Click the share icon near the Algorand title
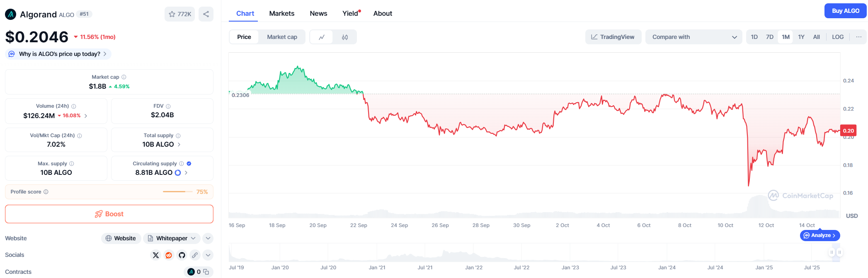This screenshot has width=868, height=278. point(206,14)
